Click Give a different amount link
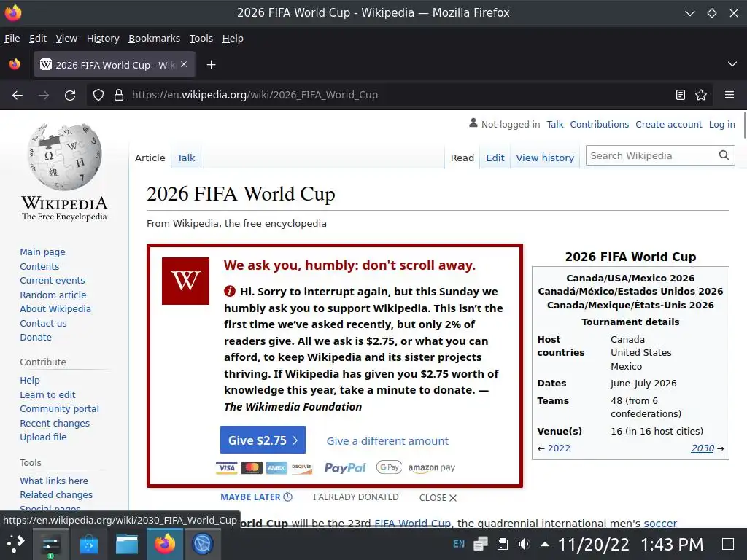The image size is (747, 560). click(x=387, y=441)
